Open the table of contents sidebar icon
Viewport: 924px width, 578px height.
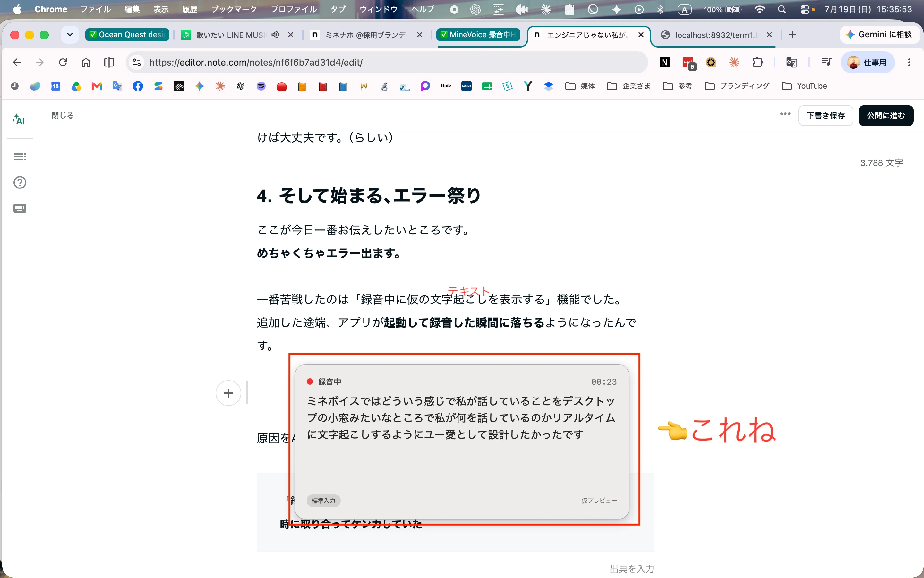[x=20, y=157]
